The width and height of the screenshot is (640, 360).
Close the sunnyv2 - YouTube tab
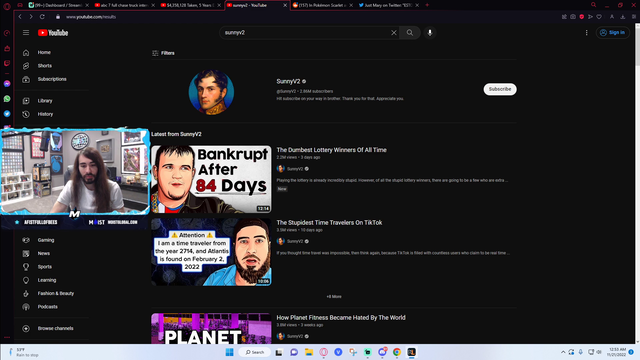coord(285,5)
